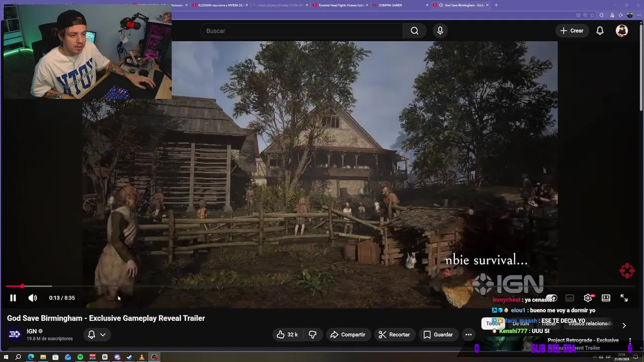644x362 pixels.
Task: Dislike the video
Action: [312, 334]
